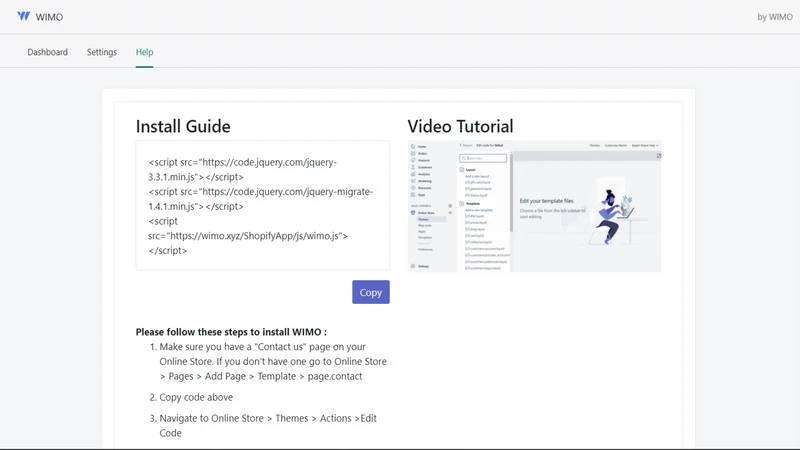Play the Video Tutorial thumbnail
800x450 pixels.
(534, 206)
